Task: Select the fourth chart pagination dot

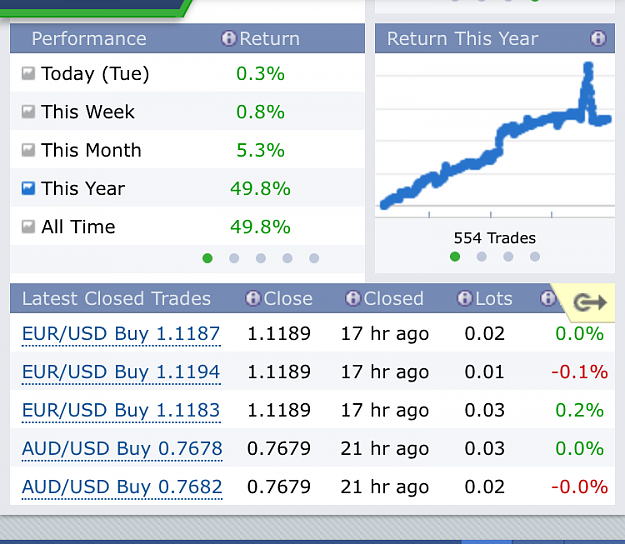Action: coord(535,257)
